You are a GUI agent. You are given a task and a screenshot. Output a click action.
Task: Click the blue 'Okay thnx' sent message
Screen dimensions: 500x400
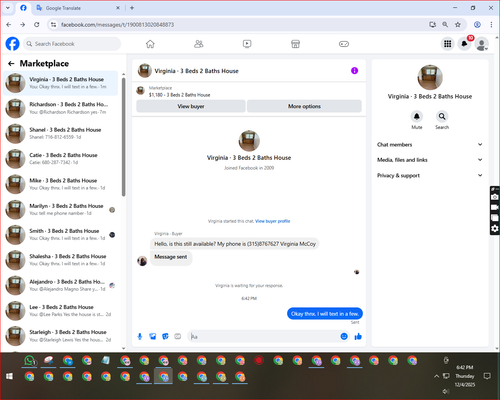(325, 313)
